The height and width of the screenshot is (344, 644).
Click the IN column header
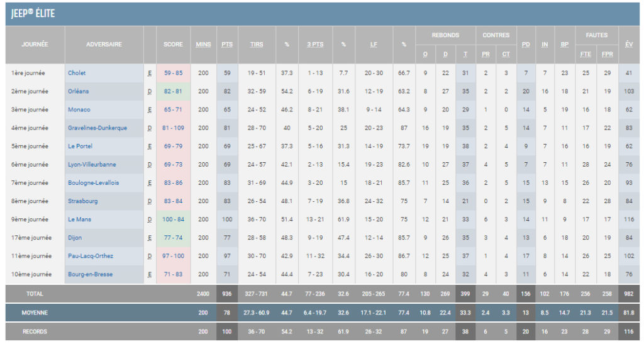pos(545,44)
